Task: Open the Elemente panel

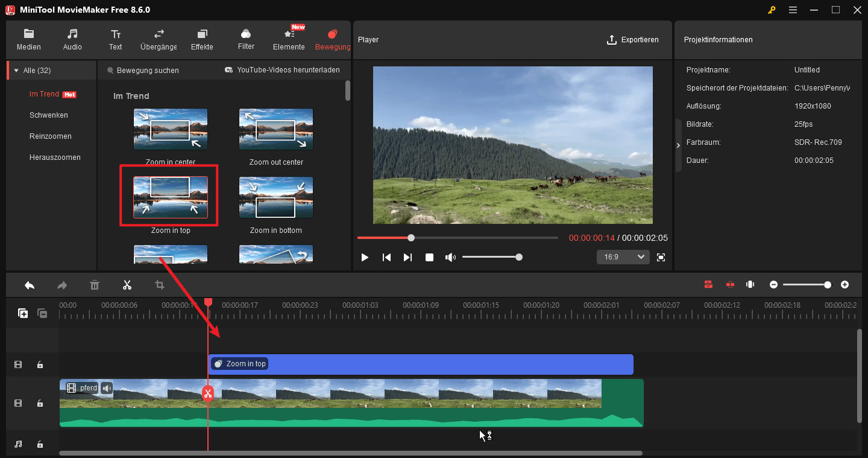Action: pyautogui.click(x=289, y=39)
